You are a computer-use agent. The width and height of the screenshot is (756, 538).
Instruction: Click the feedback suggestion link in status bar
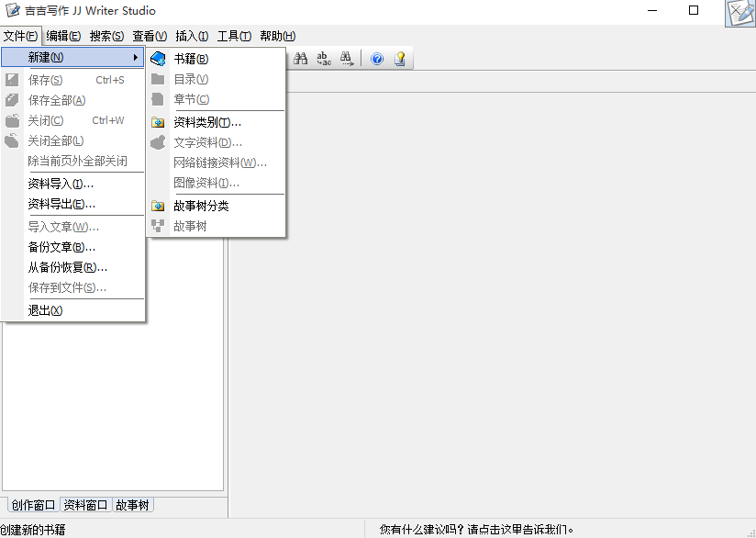click(x=477, y=527)
